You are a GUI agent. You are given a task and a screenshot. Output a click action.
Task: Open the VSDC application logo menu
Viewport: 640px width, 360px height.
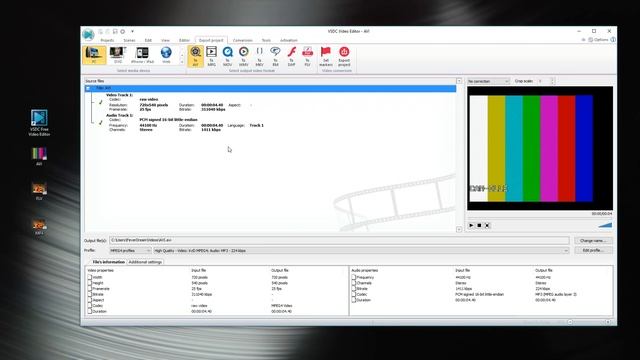point(88,35)
